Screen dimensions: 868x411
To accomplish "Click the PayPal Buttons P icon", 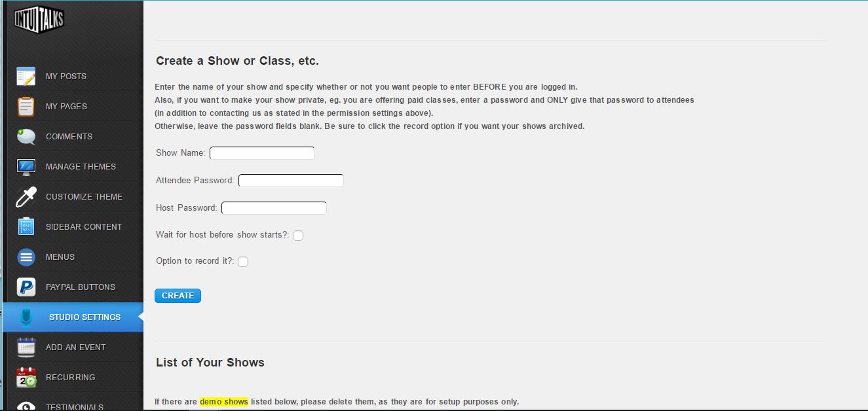I will pos(26,287).
